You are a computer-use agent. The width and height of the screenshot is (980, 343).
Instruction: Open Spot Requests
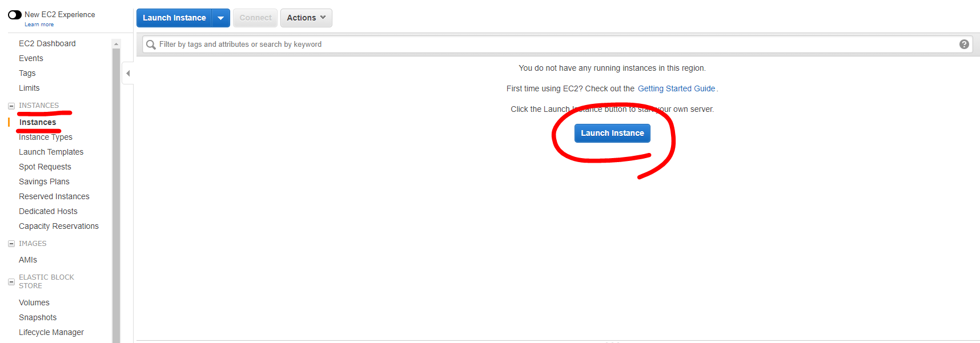coord(45,167)
